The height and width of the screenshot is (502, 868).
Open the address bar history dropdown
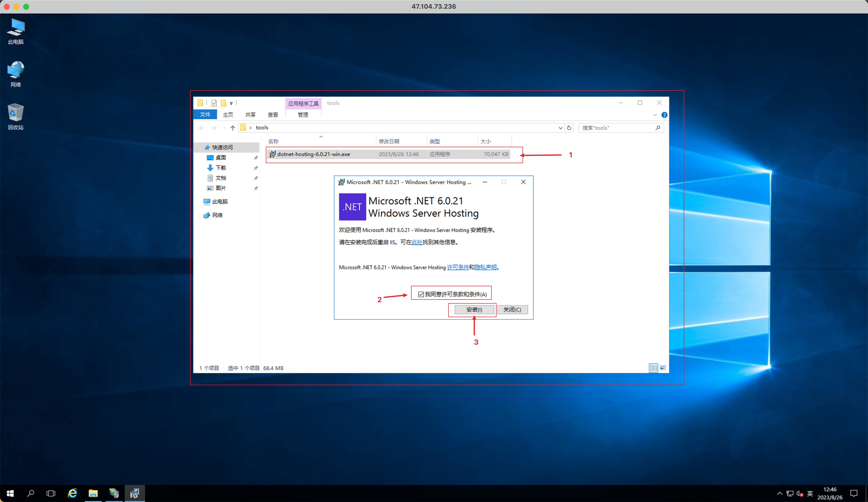point(560,128)
